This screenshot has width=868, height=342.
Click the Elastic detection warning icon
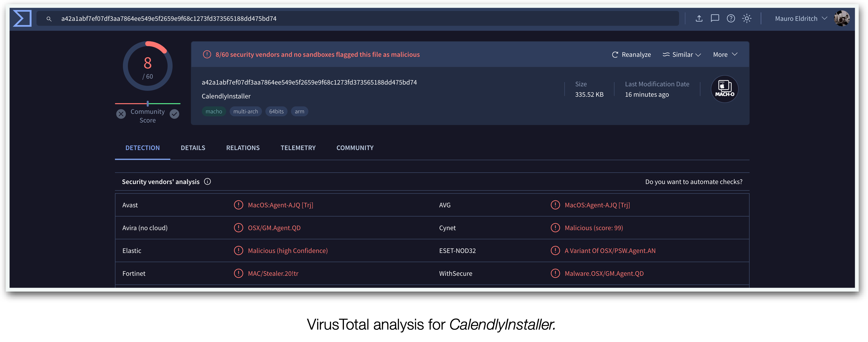click(238, 250)
